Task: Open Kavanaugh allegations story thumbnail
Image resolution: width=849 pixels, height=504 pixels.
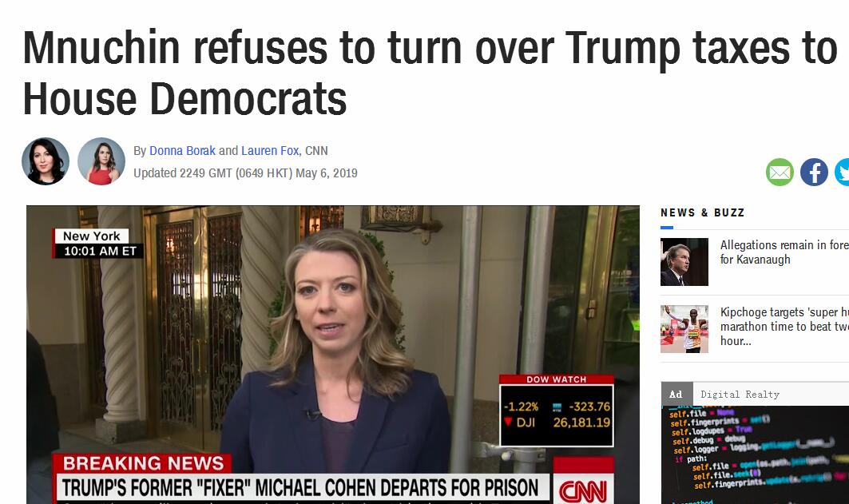Action: coord(684,262)
